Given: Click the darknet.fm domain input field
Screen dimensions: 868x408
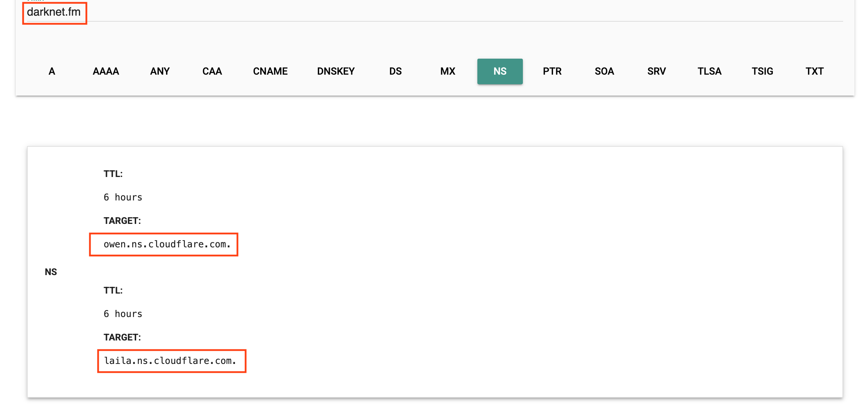Looking at the screenshot, I should coord(54,12).
